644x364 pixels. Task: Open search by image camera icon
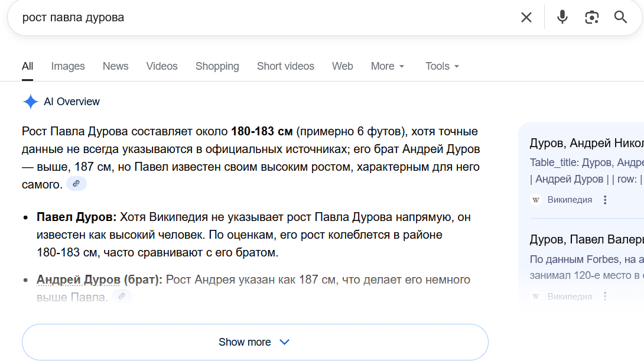[x=591, y=17]
